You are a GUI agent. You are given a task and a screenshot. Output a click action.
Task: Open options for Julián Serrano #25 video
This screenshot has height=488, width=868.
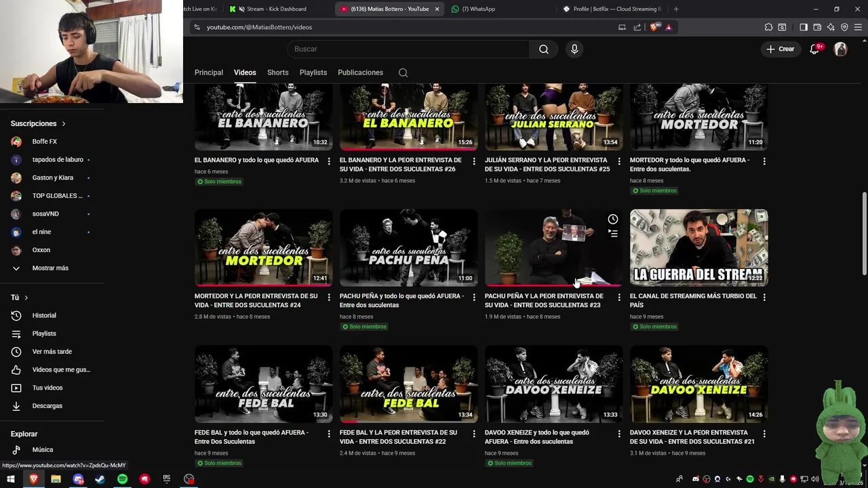click(x=619, y=161)
